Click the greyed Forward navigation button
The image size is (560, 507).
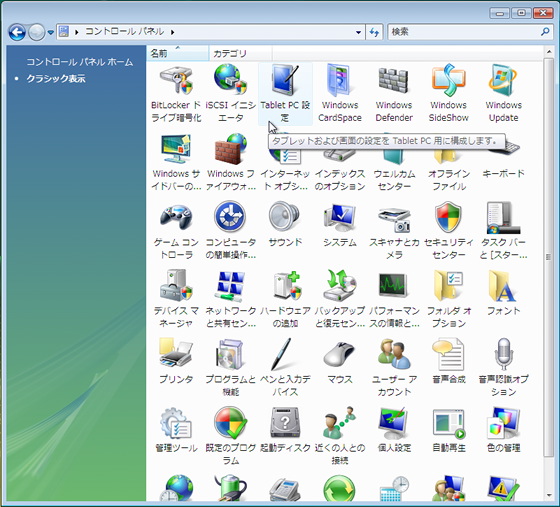[x=36, y=32]
